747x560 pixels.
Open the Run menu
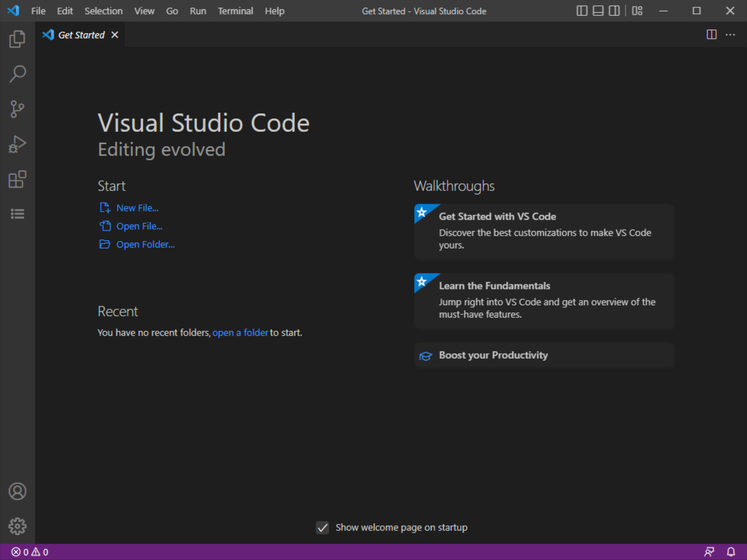click(198, 11)
